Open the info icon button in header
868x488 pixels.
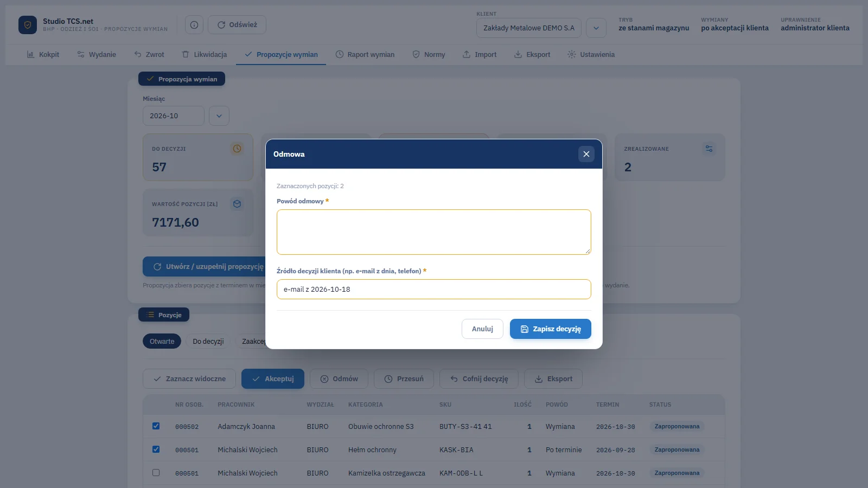194,25
